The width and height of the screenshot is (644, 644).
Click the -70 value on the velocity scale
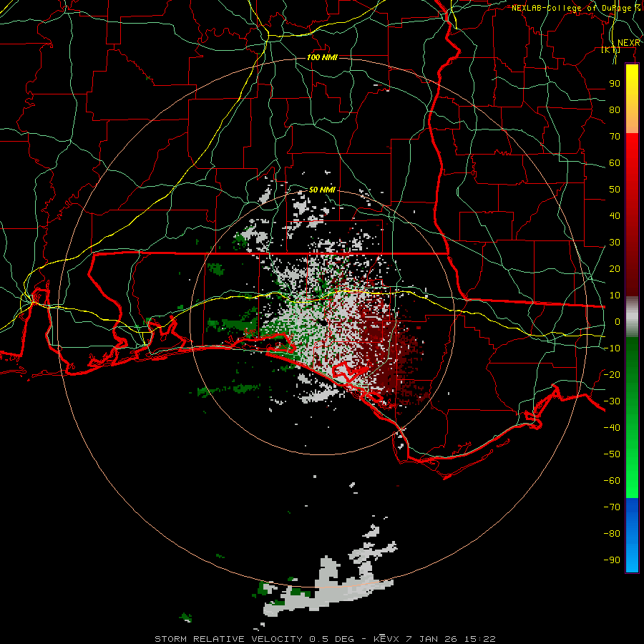coord(612,507)
